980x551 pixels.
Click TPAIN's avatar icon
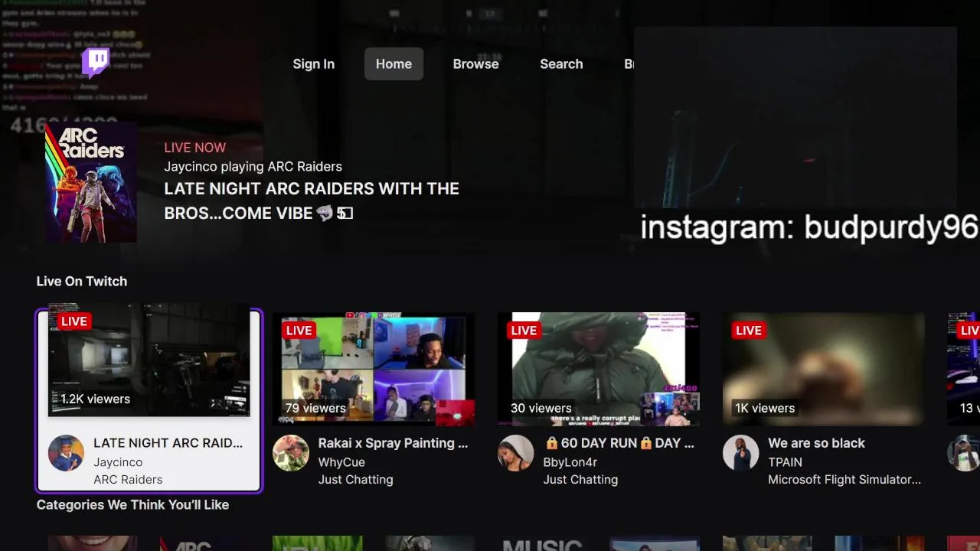coord(740,453)
